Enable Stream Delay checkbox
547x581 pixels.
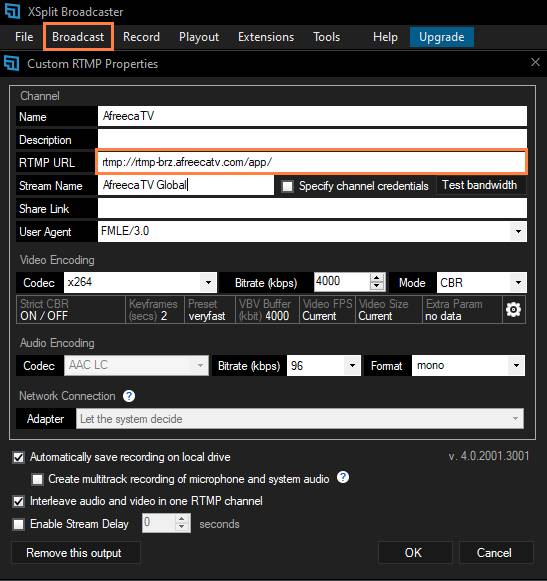[19, 524]
